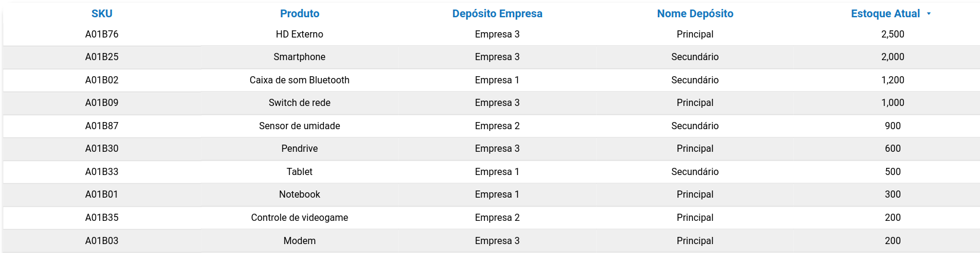The height and width of the screenshot is (253, 980).
Task: Select stock value 2,500 cell
Action: (x=893, y=35)
